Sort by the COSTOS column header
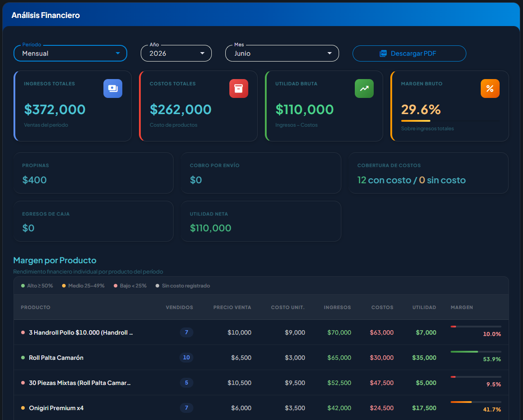Image resolution: width=523 pixels, height=420 pixels. [x=382, y=307]
